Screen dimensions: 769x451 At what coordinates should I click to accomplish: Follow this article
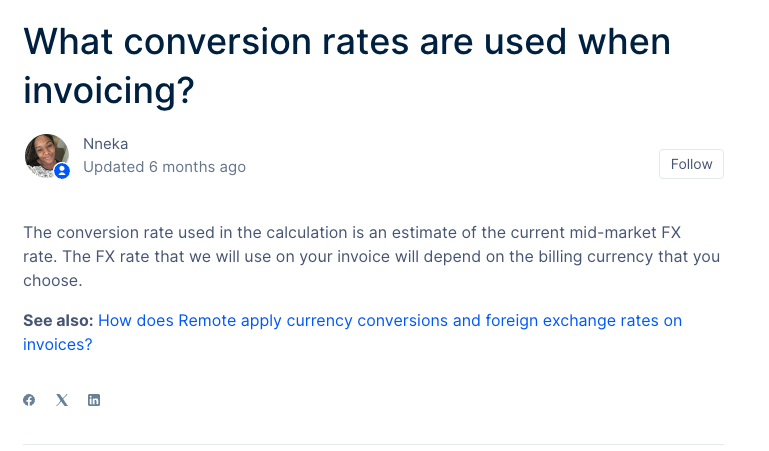tap(691, 164)
